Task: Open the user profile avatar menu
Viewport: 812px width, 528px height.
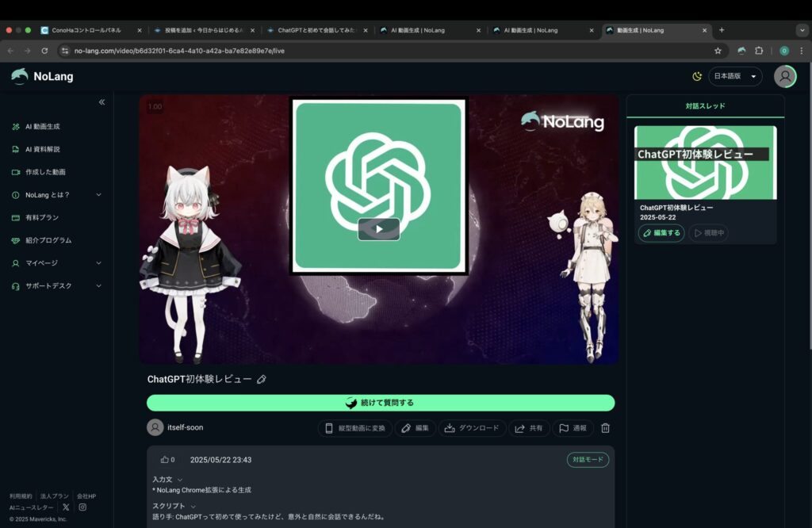Action: [785, 76]
